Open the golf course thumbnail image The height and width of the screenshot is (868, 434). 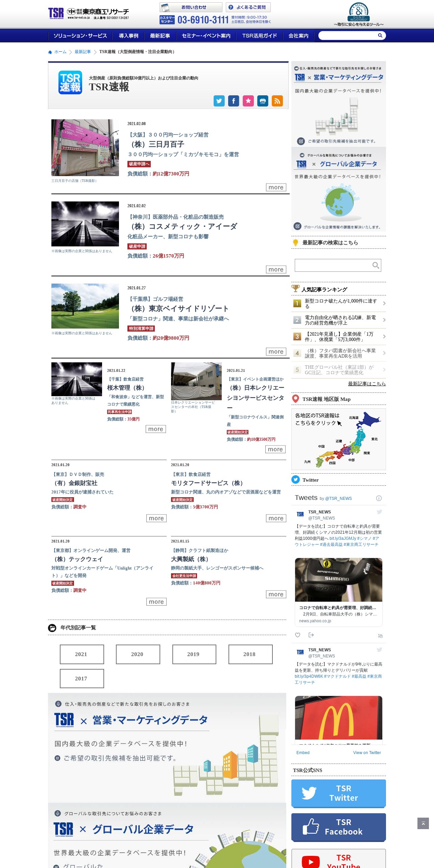click(x=85, y=306)
